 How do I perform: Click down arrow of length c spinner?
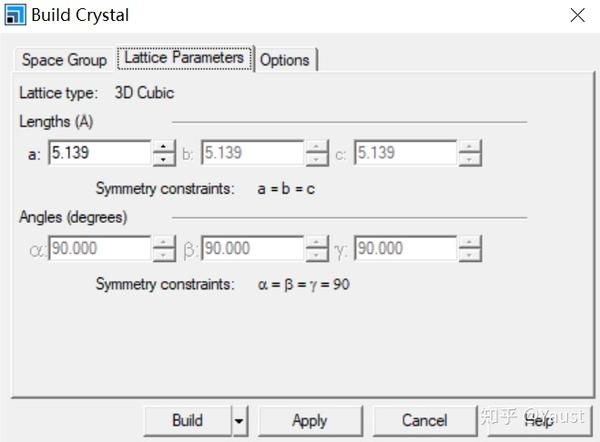(470, 159)
